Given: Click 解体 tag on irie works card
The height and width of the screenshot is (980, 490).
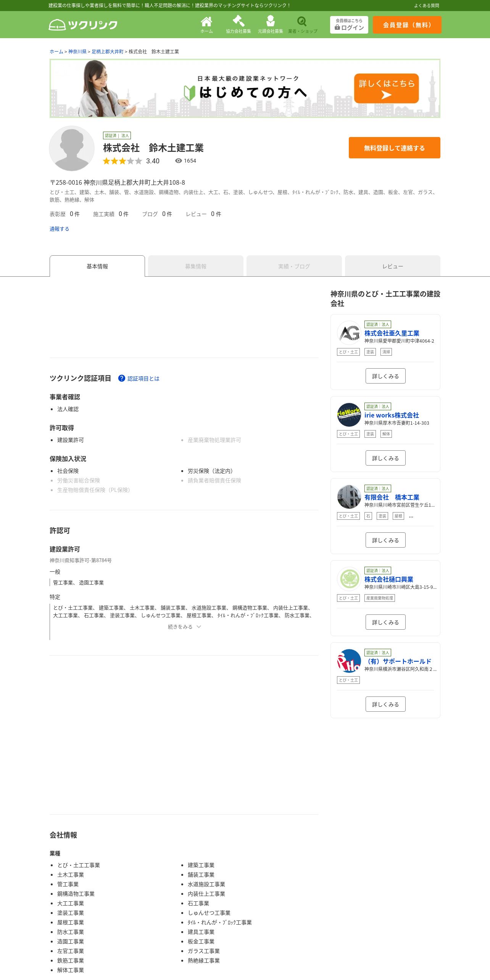Looking at the screenshot, I should (386, 434).
